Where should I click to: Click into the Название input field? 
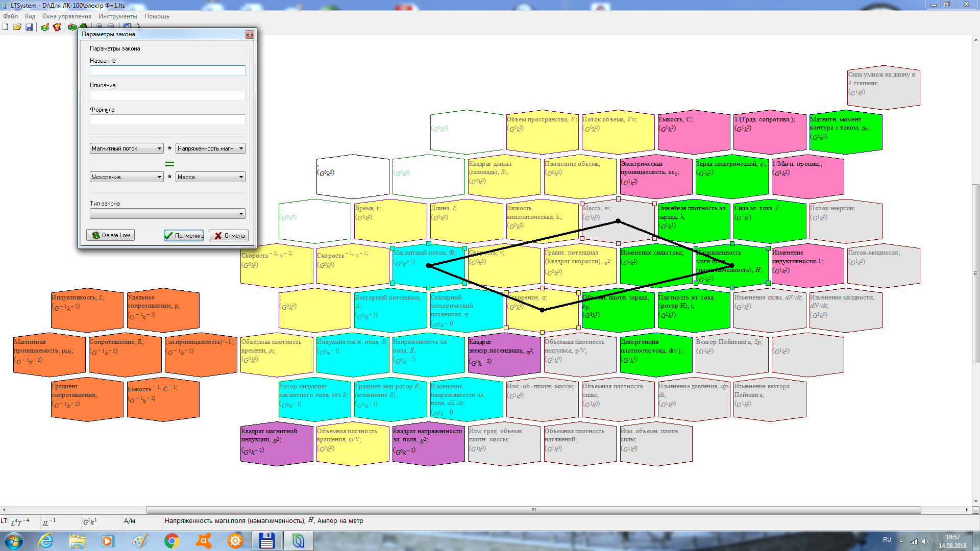click(x=167, y=71)
